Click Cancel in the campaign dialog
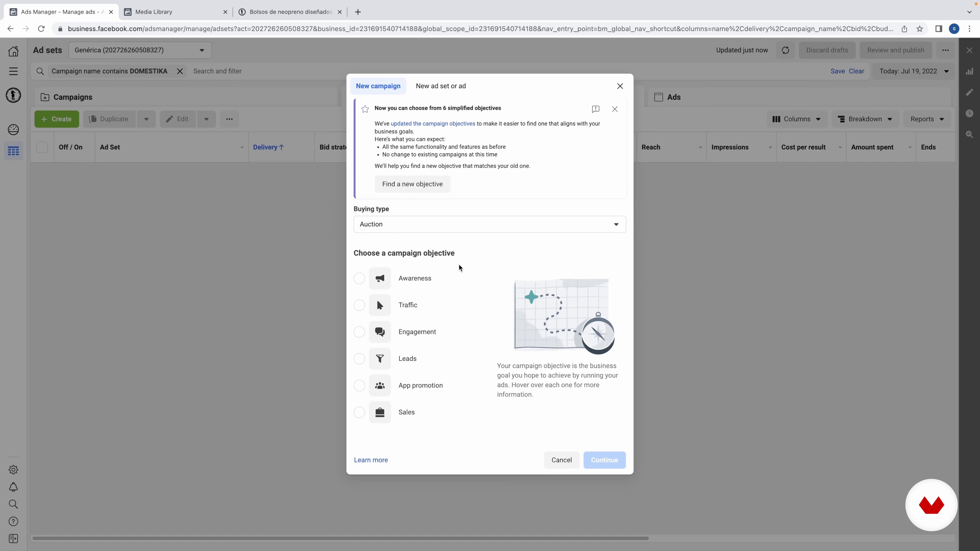The height and width of the screenshot is (551, 980). tap(561, 460)
